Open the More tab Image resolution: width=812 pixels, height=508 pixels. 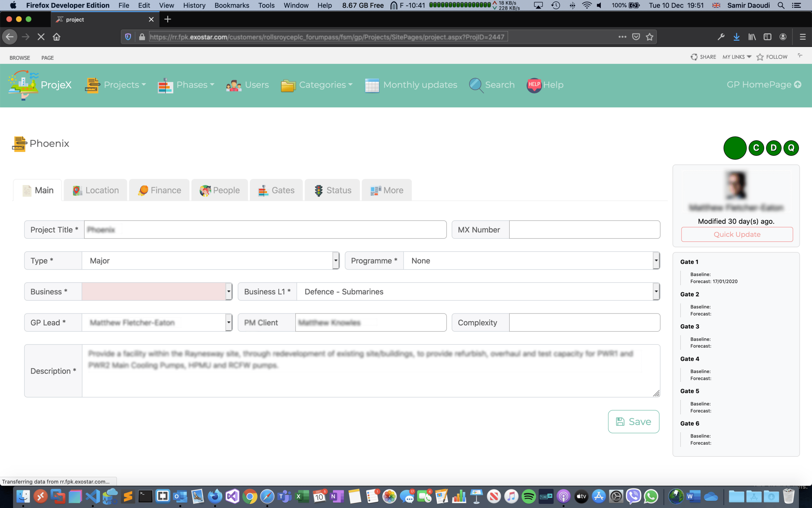click(x=387, y=190)
